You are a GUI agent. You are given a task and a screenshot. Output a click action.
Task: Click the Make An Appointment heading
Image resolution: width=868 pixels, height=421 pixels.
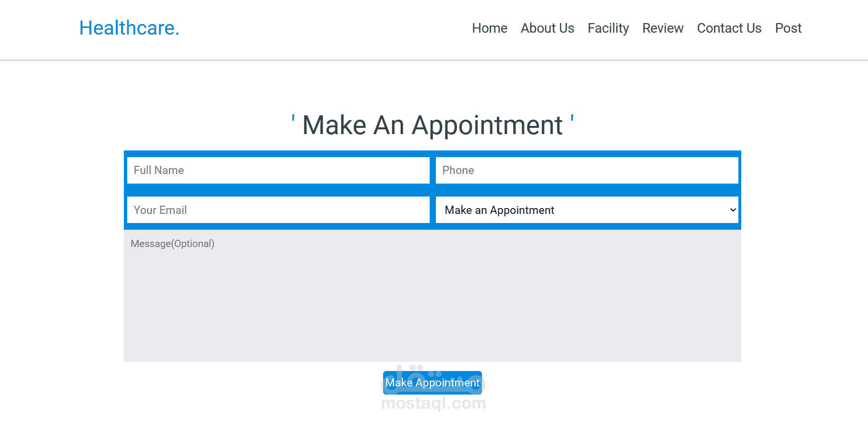coord(432,125)
